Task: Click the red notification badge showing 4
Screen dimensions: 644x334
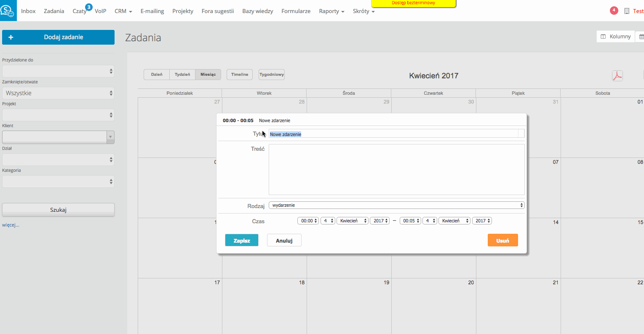Action: tap(614, 10)
